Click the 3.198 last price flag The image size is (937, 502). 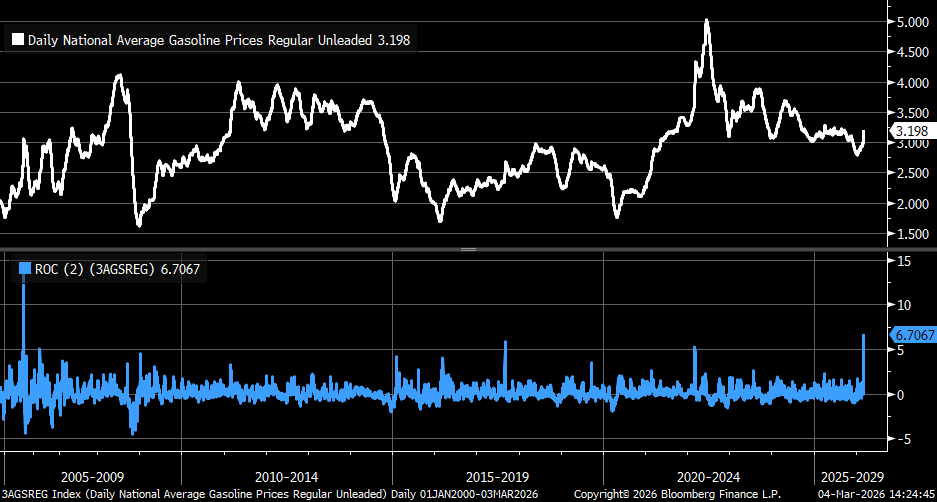pos(912,131)
